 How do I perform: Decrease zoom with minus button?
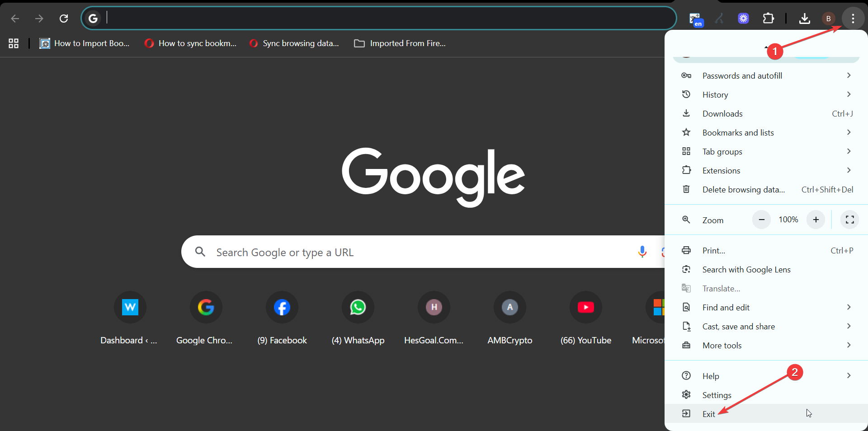pyautogui.click(x=761, y=220)
